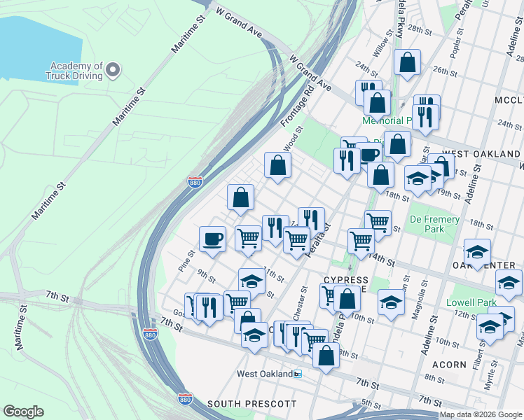Open the shopping bag pin left of 18th St
Viewport: 524px width, 420px height.
pos(380,178)
